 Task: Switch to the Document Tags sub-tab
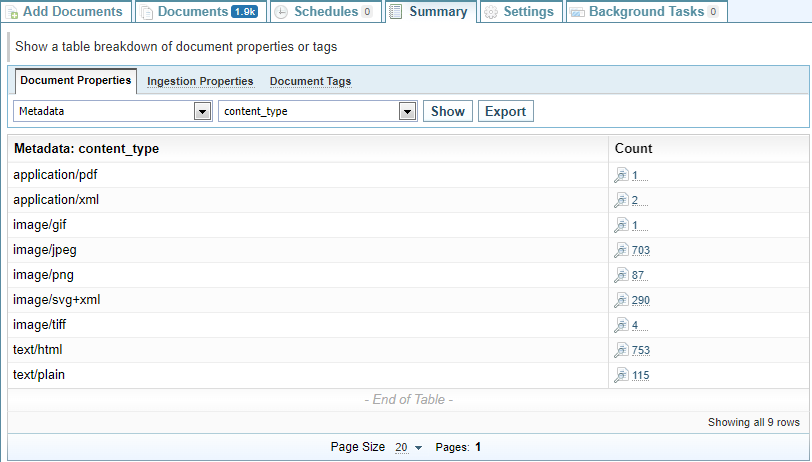pyautogui.click(x=310, y=81)
